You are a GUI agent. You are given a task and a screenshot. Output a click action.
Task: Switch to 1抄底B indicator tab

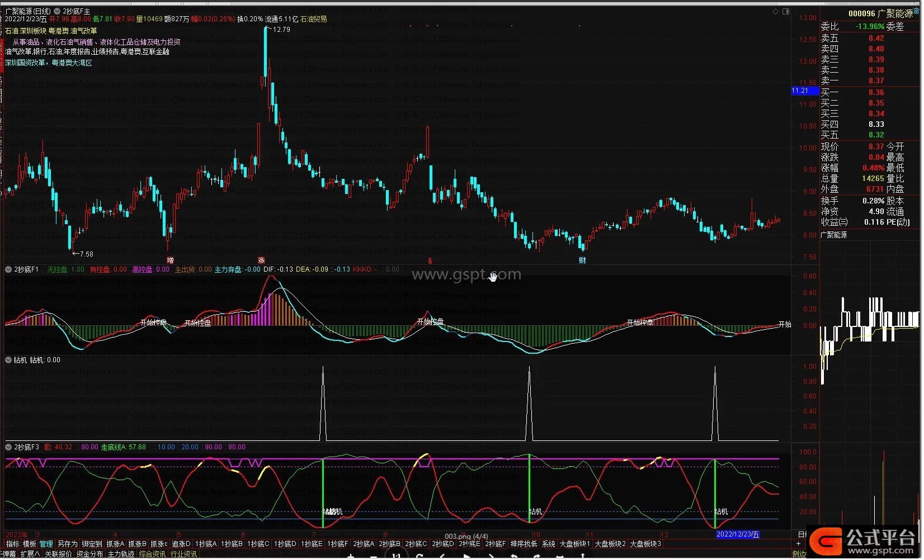[x=232, y=544]
